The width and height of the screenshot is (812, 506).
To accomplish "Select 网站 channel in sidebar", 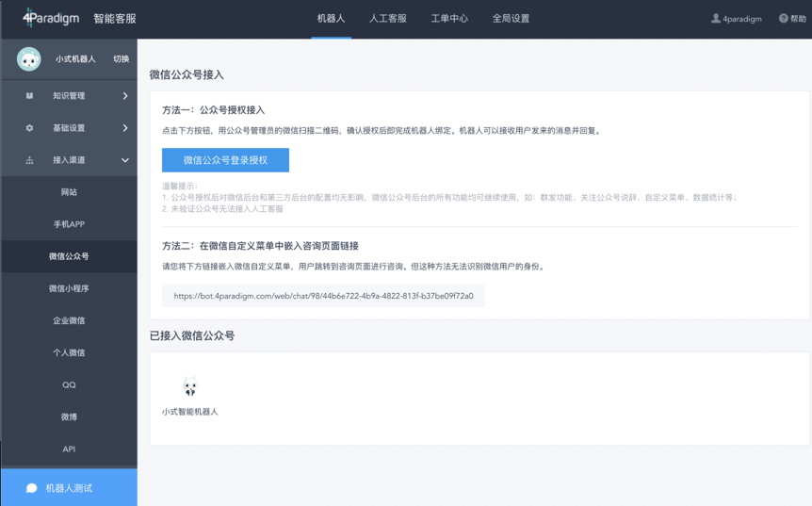I will tap(69, 192).
